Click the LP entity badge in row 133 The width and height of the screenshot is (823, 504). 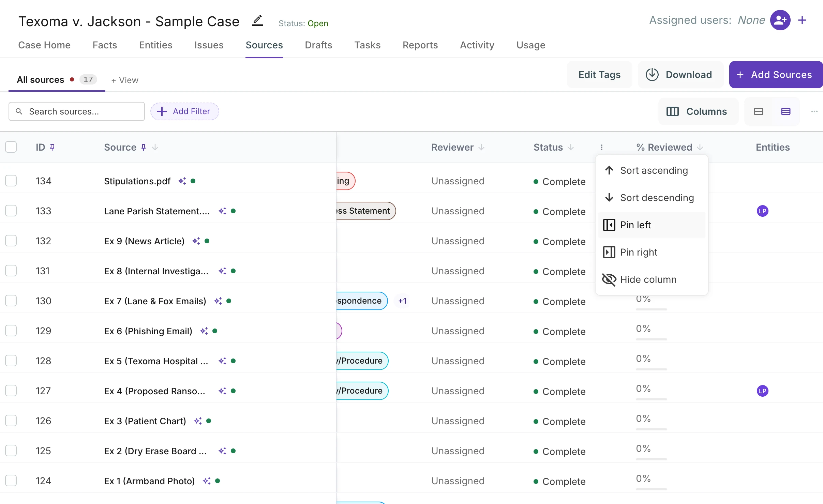tap(762, 211)
